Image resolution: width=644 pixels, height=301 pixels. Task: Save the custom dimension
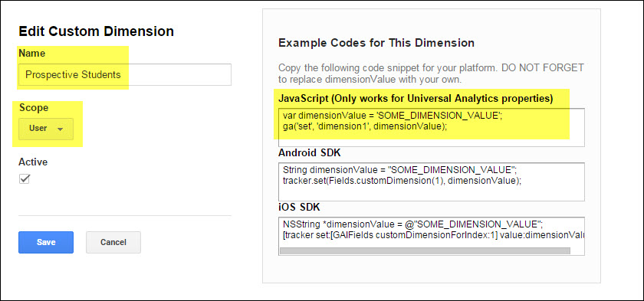[x=46, y=242]
